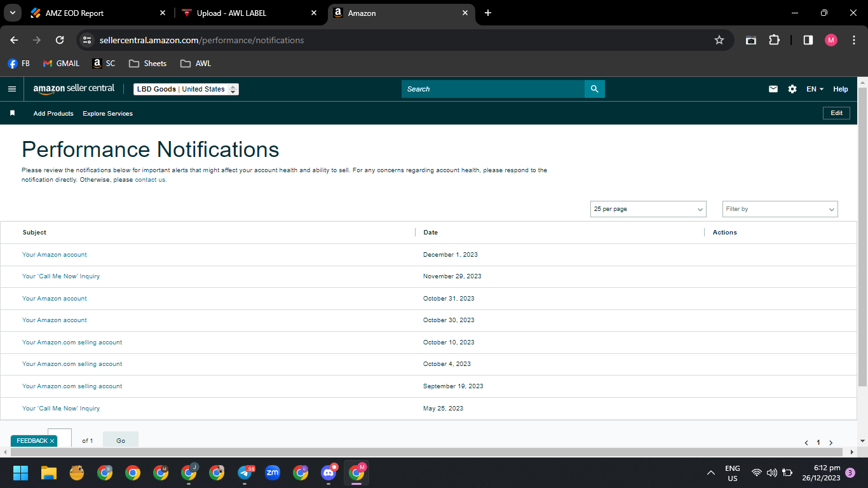Viewport: 868px width, 488px height.
Task: Open the FB bookmark
Action: click(19, 64)
